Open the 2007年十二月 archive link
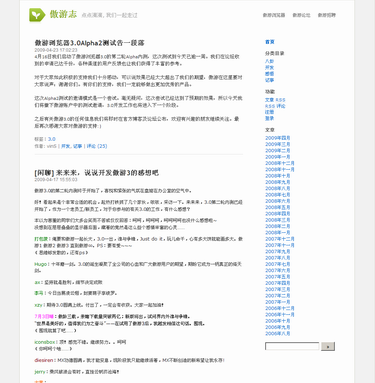Viewport: 375px width, 383px height. point(280,239)
